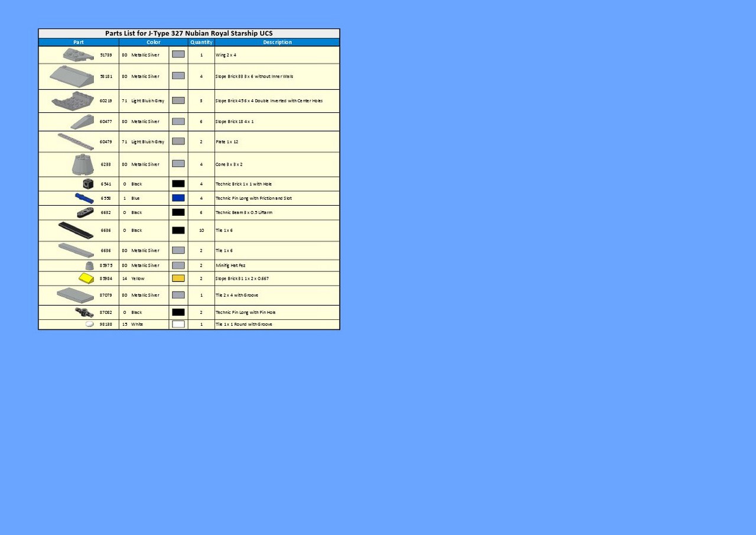Select 'Tile 2 x 4 with Groove' description
Image resolution: width=756 pixels, height=535 pixels.
click(237, 294)
